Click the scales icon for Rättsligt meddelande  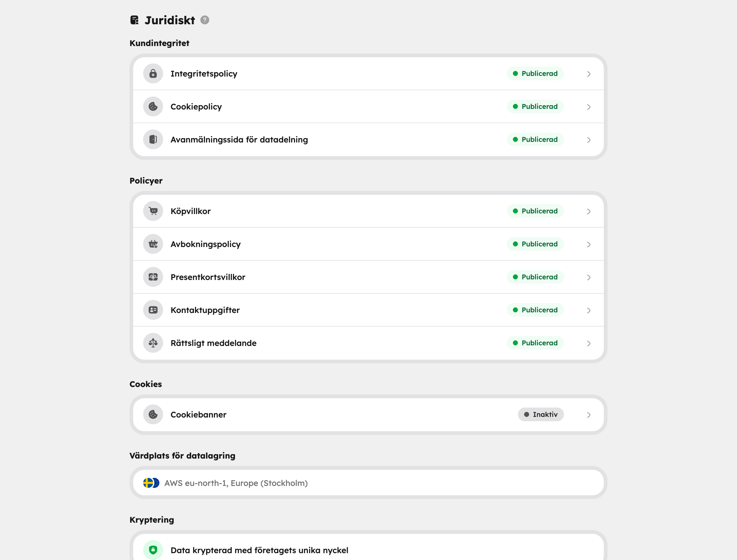point(153,343)
